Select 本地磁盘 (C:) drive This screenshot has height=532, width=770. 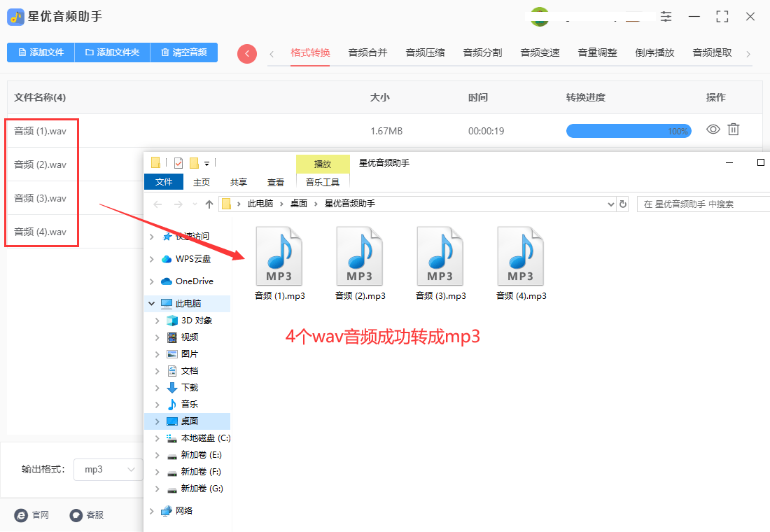click(x=198, y=437)
